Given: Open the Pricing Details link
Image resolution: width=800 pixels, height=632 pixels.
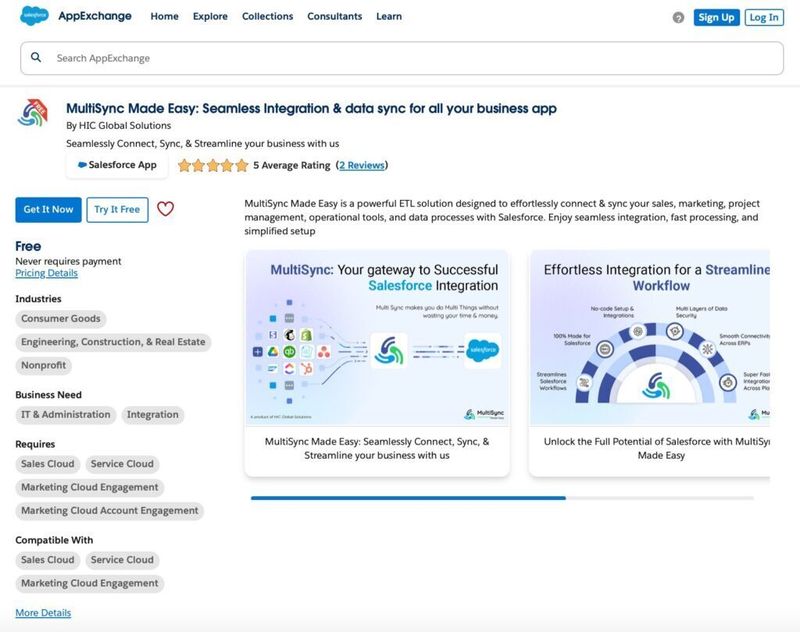Looking at the screenshot, I should tap(46, 273).
